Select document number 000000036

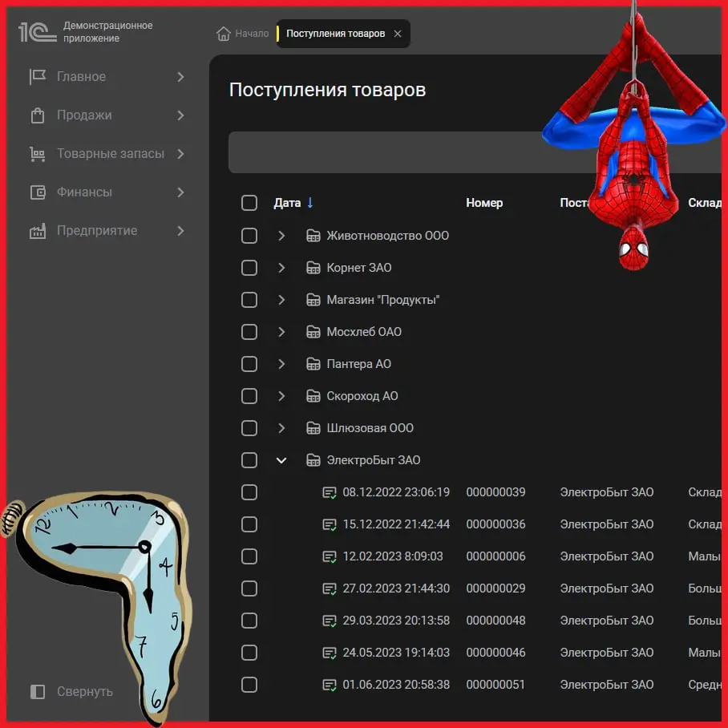495,524
